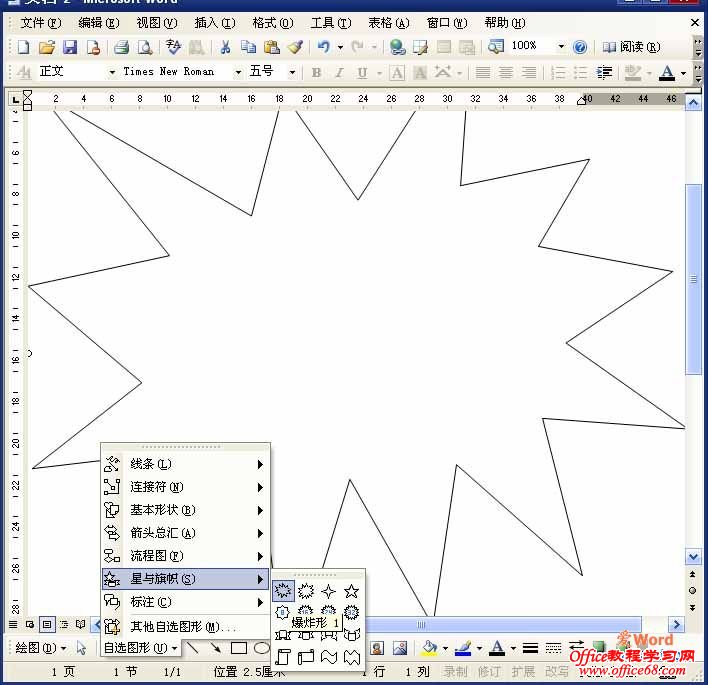Save the document with floppy disk icon
708x685 pixels.
[x=70, y=47]
